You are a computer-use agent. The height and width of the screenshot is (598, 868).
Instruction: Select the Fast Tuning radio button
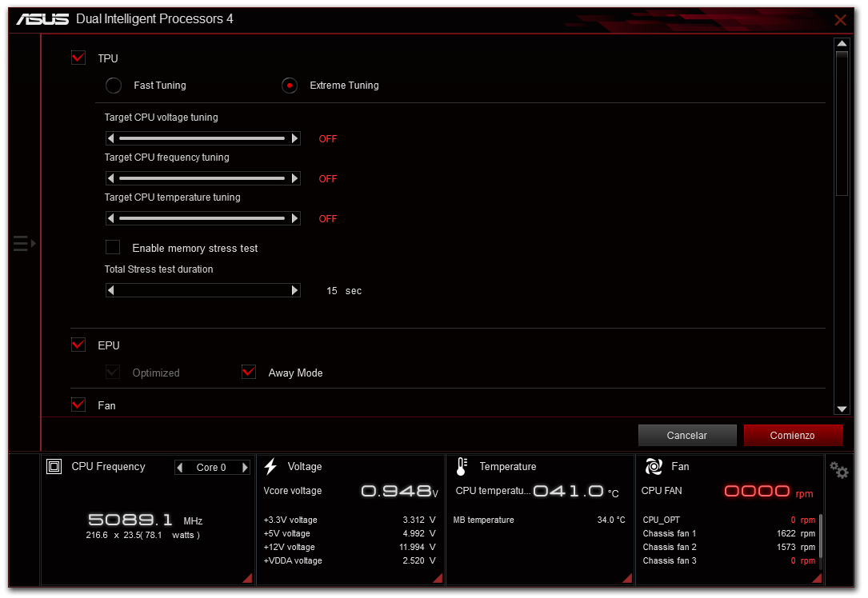click(x=114, y=86)
